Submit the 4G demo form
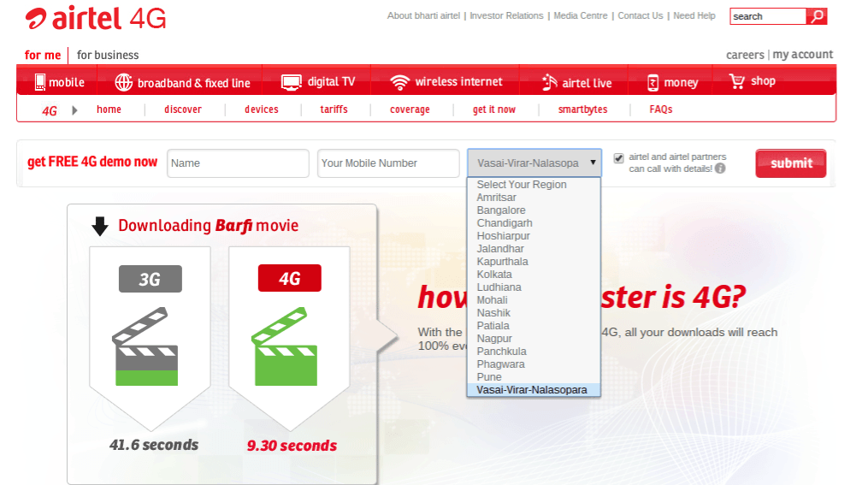The image size is (868, 485). (790, 163)
